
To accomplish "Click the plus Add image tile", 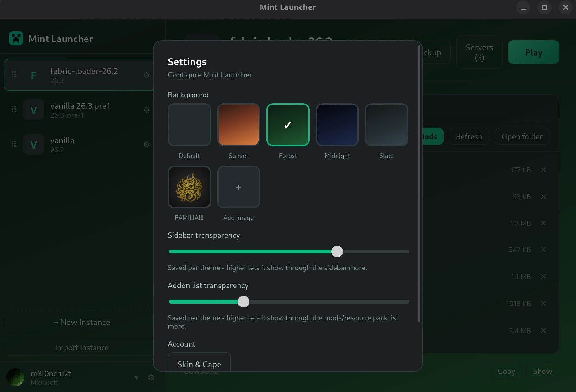I will (x=239, y=187).
